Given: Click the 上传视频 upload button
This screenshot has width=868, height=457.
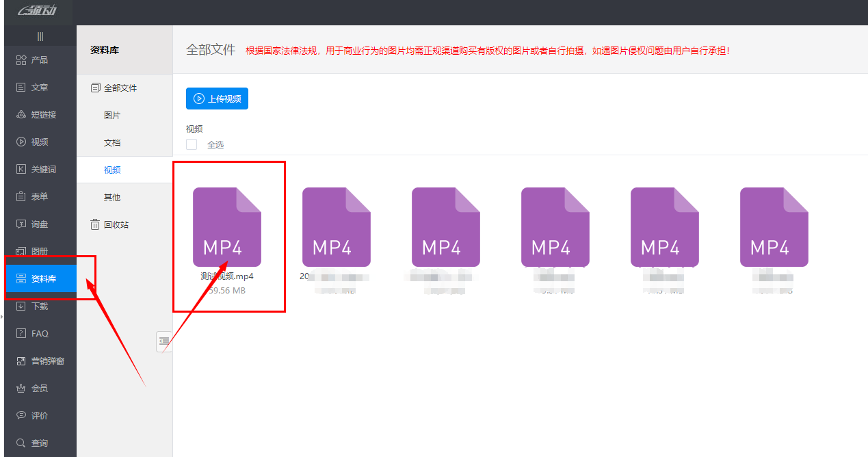Looking at the screenshot, I should 217,99.
